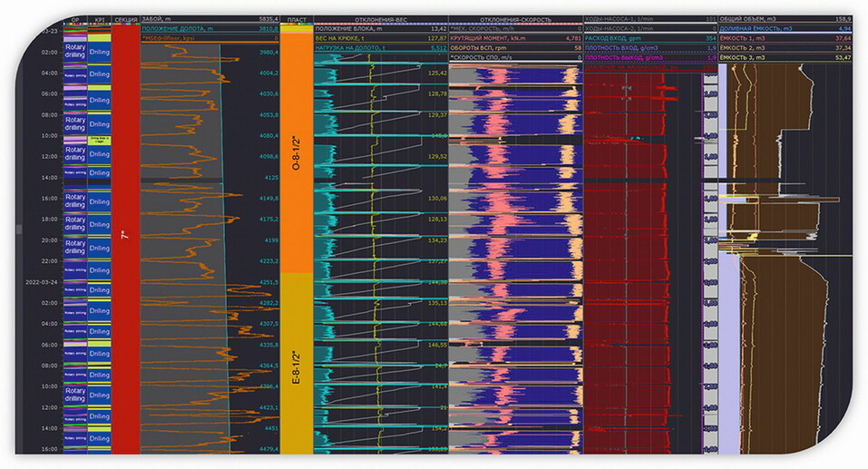Jump to the 2022-03-24 date marker
The image size is (868, 469).
(36, 282)
